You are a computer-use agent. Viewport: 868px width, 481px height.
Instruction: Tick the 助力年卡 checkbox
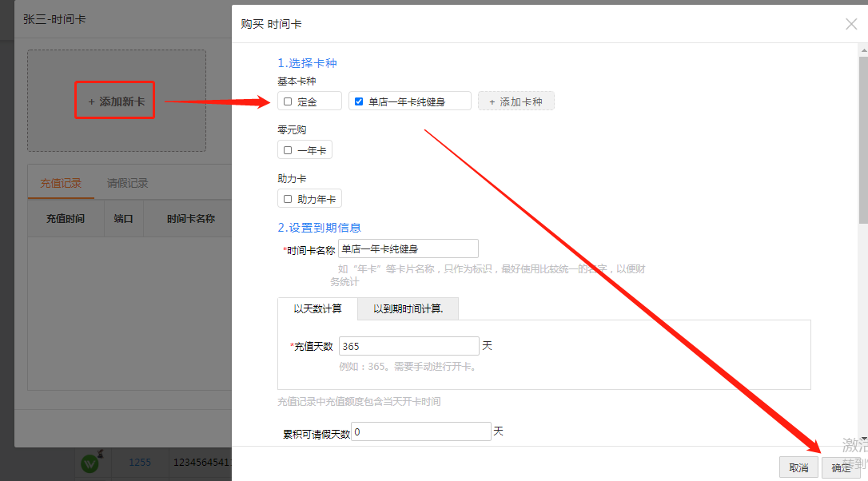tap(288, 199)
